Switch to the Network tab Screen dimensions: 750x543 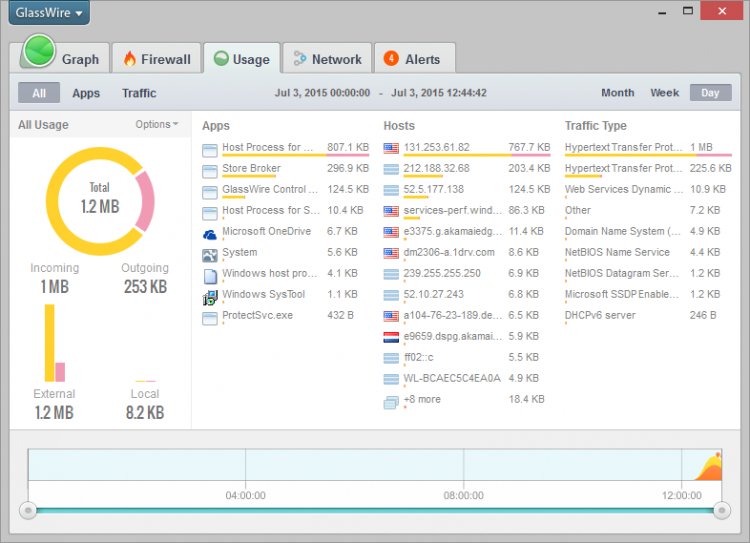327,58
